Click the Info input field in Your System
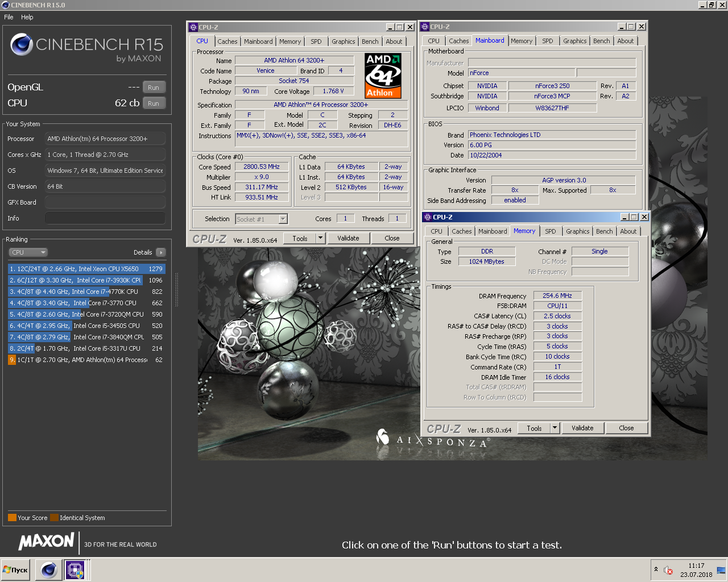 (105, 218)
